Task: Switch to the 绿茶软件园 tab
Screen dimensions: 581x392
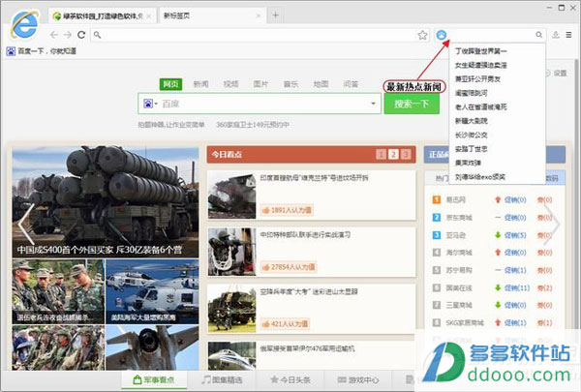Action: [102, 15]
